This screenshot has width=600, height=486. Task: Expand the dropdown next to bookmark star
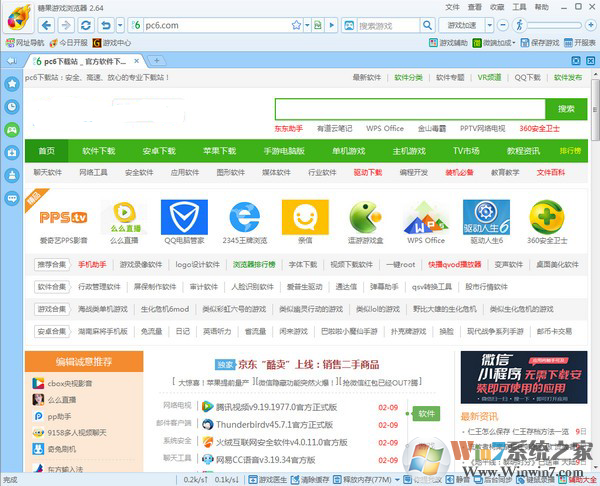[x=307, y=26]
